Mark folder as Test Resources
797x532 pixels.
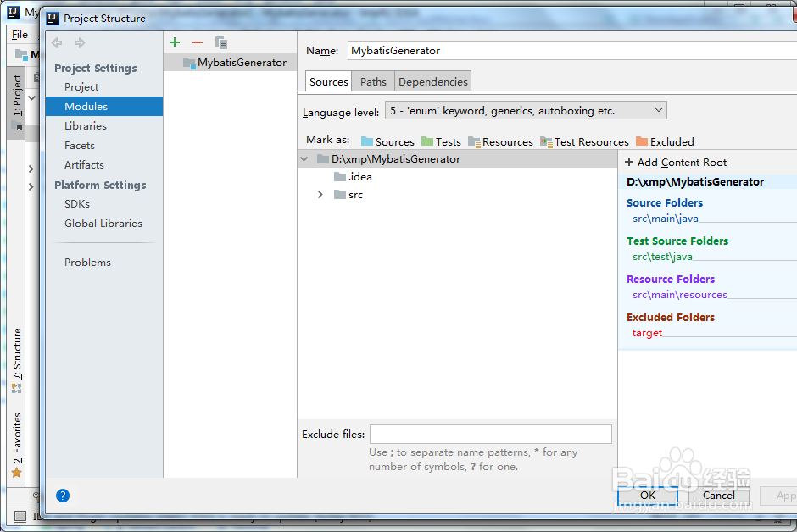(584, 141)
